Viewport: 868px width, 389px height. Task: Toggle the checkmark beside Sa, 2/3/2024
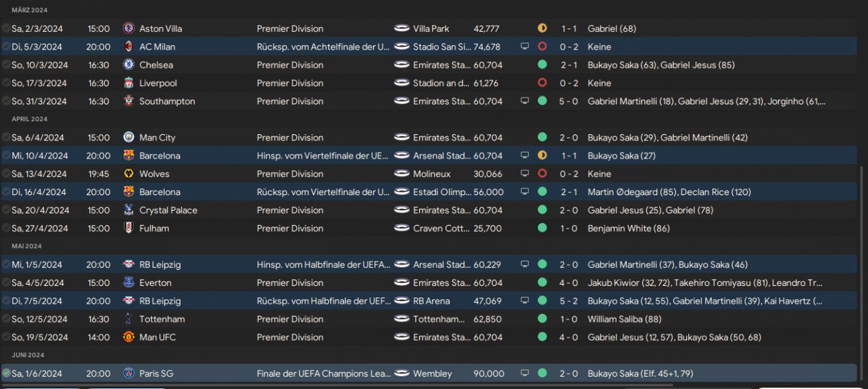[x=6, y=28]
